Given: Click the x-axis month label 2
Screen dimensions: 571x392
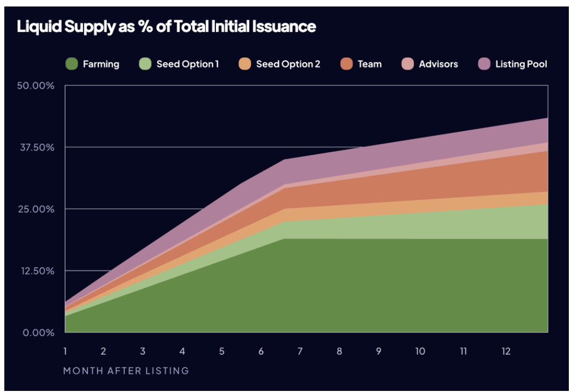Looking at the screenshot, I should [x=104, y=351].
